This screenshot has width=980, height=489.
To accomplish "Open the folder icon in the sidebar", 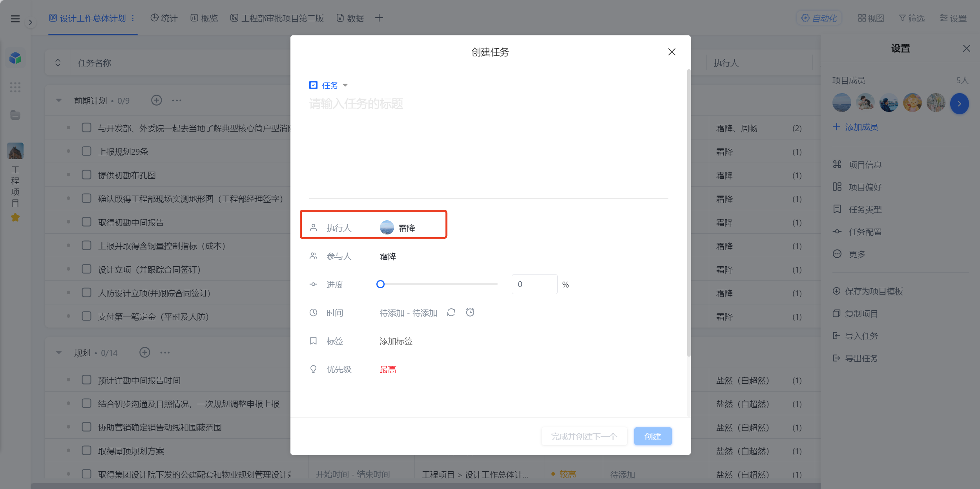I will click(x=15, y=115).
